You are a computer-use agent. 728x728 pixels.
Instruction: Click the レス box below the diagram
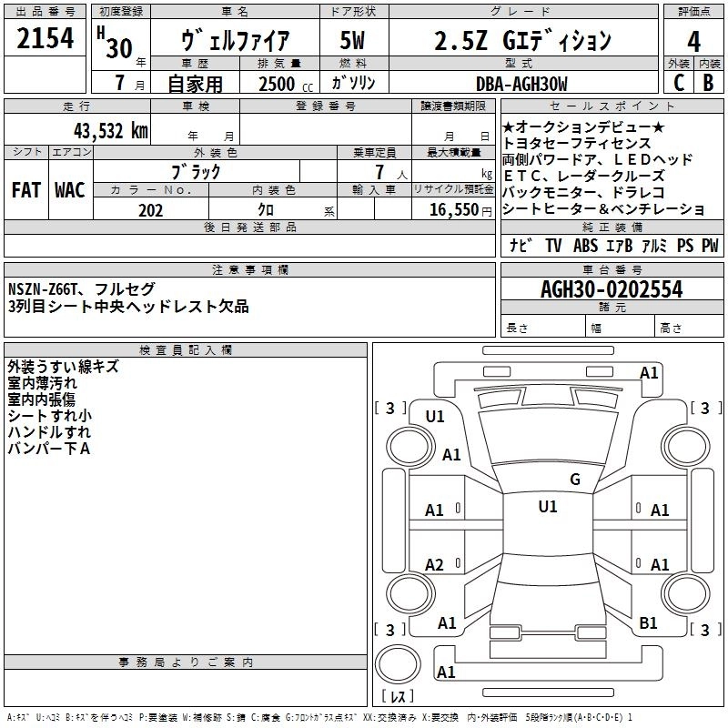tap(397, 697)
